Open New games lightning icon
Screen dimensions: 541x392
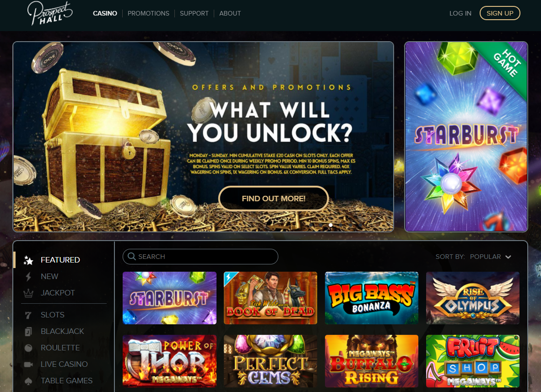coord(28,276)
